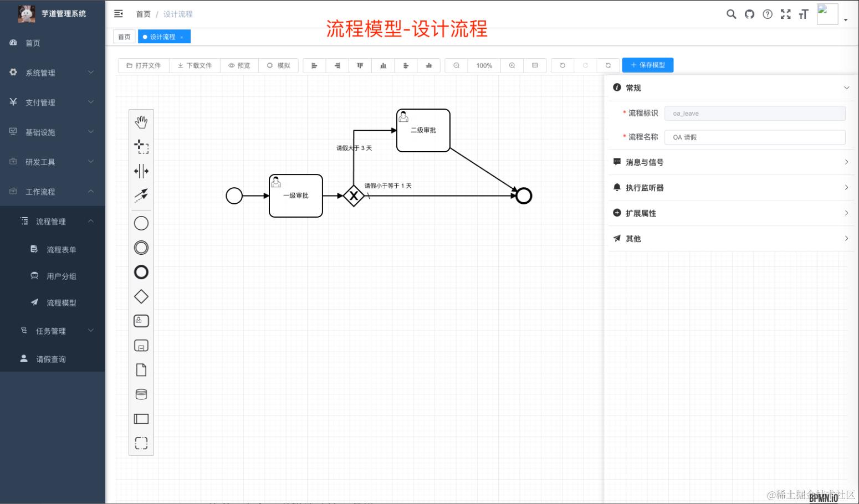Redo the diagram change
859x504 pixels.
pos(585,65)
